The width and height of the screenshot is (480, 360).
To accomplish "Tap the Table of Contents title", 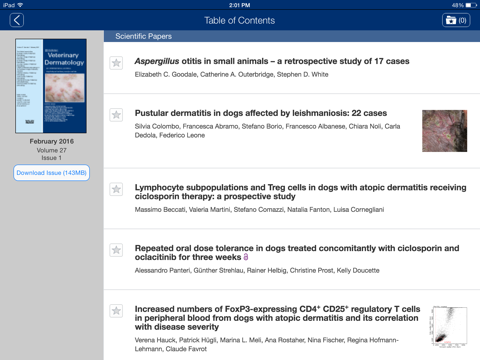I will (240, 21).
